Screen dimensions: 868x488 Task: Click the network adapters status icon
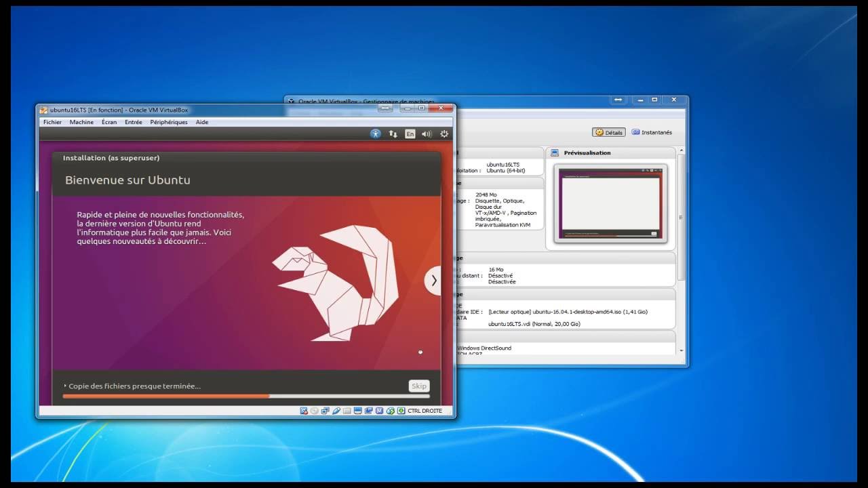[325, 411]
